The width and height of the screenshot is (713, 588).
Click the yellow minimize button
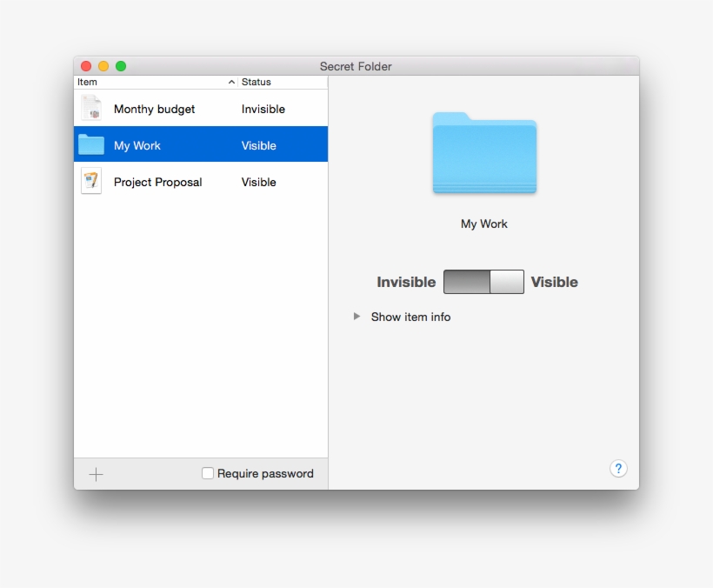click(x=103, y=65)
